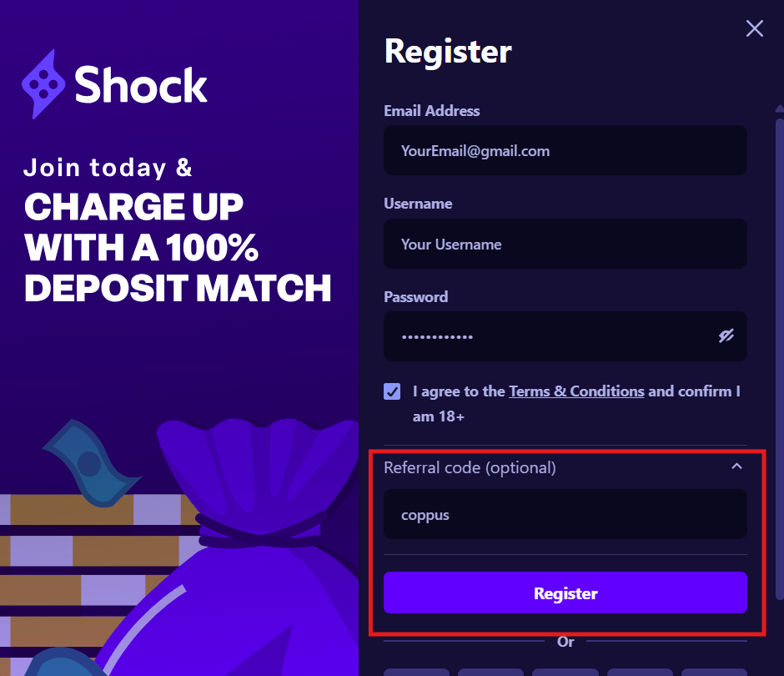Viewport: 784px width, 676px height.
Task: Focus the Email Address input field
Action: click(565, 151)
